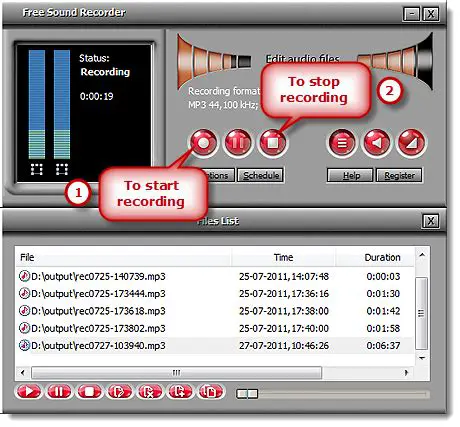This screenshot has height=427, width=460.
Task: Click the audio icon beside rec0725-140739.mp3
Action: 24,276
